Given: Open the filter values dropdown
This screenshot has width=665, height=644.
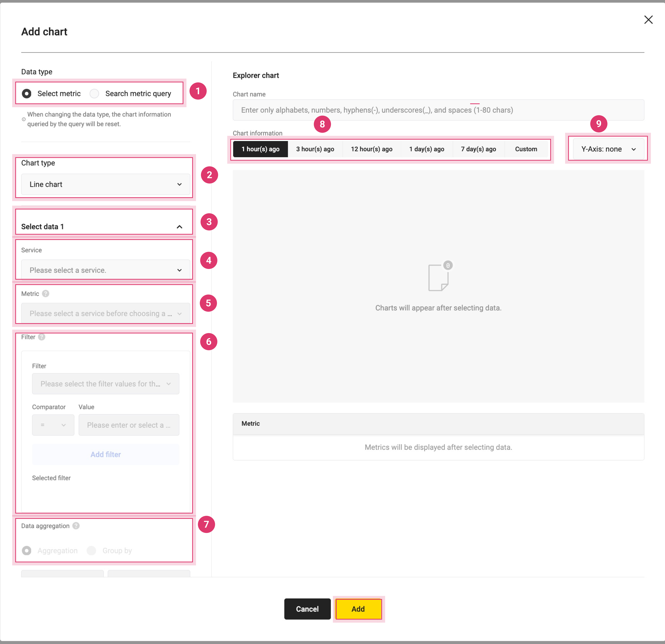Looking at the screenshot, I should (105, 384).
